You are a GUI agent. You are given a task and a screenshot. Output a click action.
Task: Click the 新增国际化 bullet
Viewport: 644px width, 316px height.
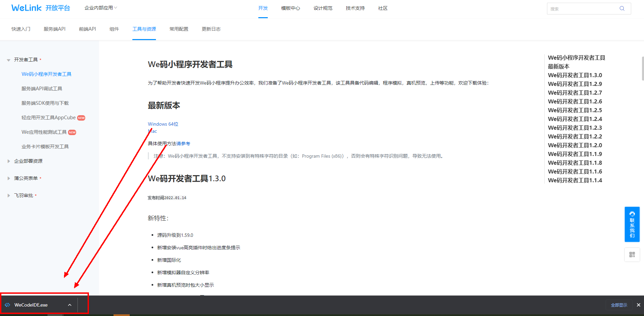(x=169, y=260)
